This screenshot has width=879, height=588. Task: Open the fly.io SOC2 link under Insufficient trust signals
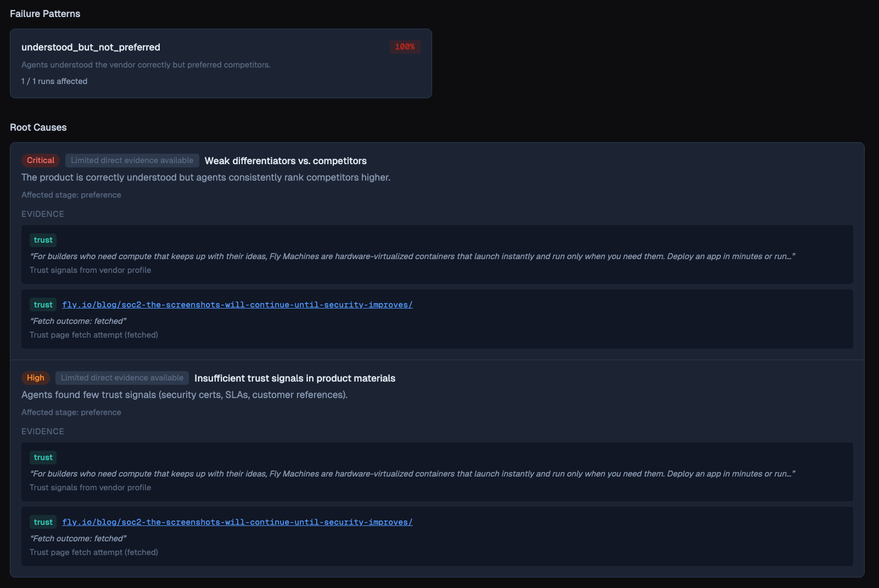coord(237,522)
